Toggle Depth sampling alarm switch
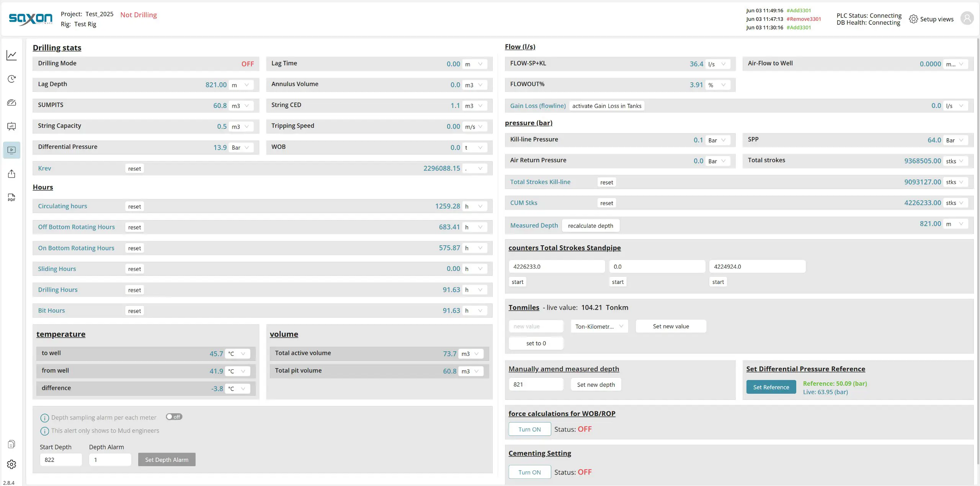This screenshot has width=980, height=486. pos(174,417)
